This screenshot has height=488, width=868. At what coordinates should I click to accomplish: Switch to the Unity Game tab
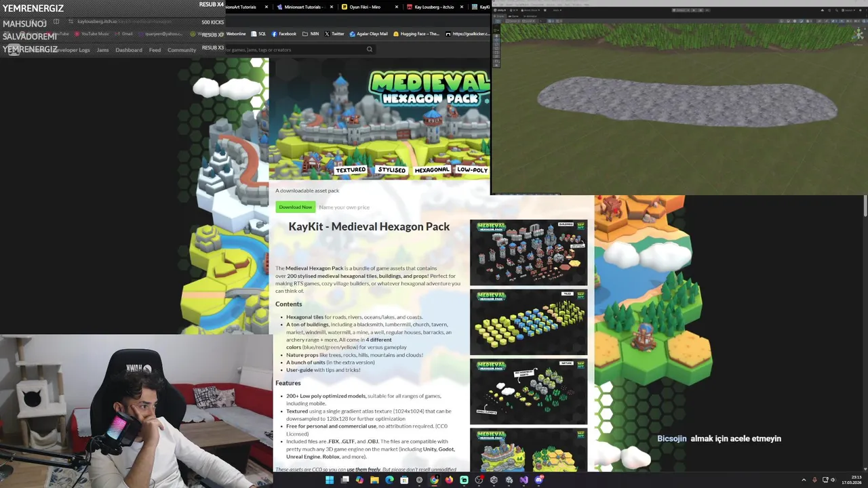point(513,16)
